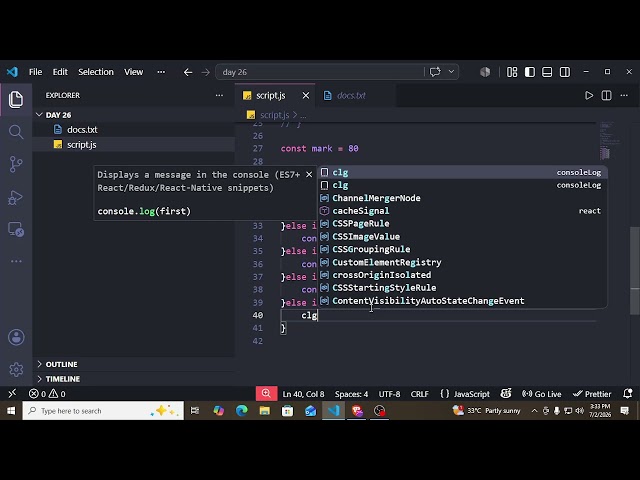Screen dimensions: 640x480
Task: Click the extension icon left of Customize Layout
Action: click(x=485, y=72)
